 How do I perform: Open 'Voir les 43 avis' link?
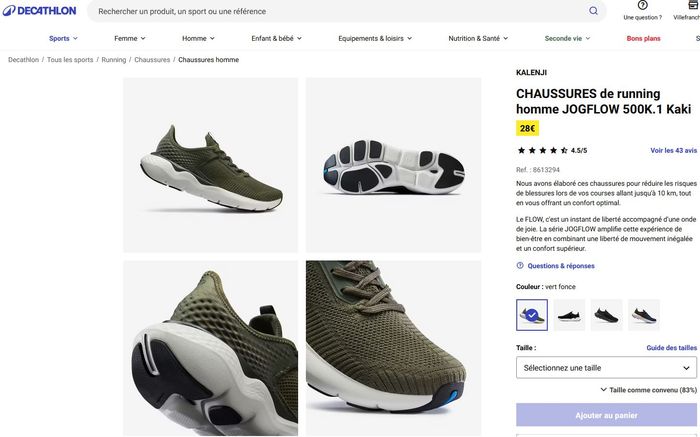click(673, 150)
